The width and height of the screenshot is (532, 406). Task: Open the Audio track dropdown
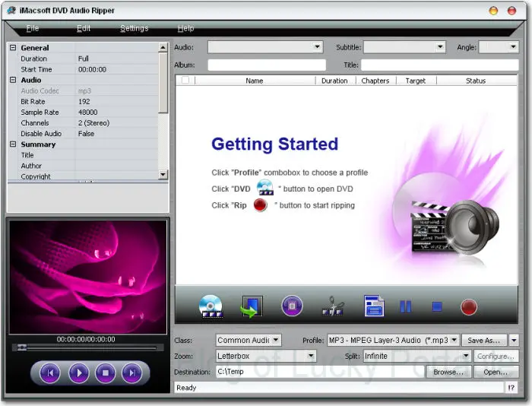coord(317,47)
